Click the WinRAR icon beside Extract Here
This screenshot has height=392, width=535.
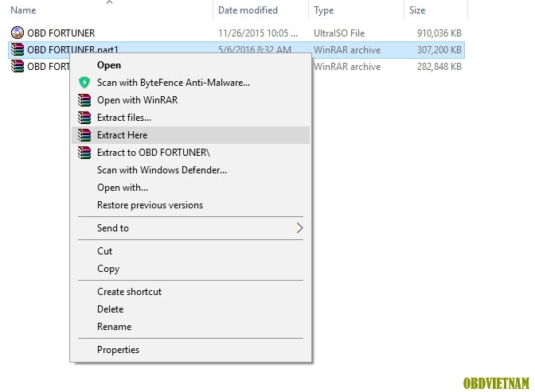coord(84,135)
